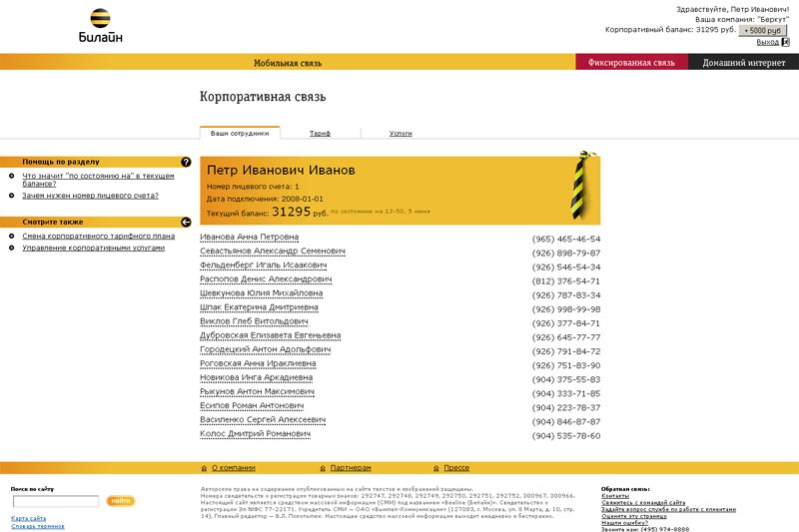Open employee Фельденберг Игаль Исаакович
The height and width of the screenshot is (532, 799).
point(264,266)
